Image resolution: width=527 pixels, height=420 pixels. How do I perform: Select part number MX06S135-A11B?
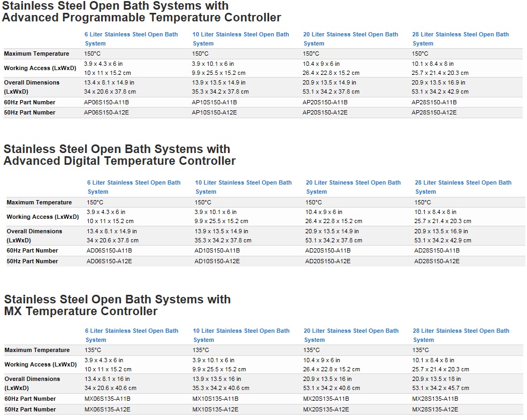pyautogui.click(x=108, y=399)
